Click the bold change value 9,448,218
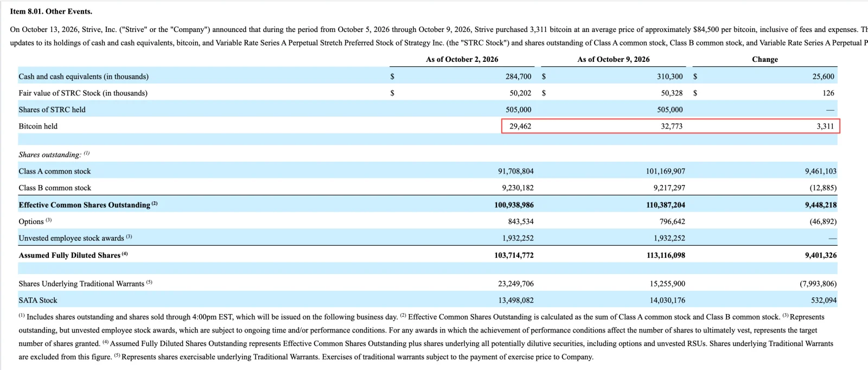 click(821, 205)
